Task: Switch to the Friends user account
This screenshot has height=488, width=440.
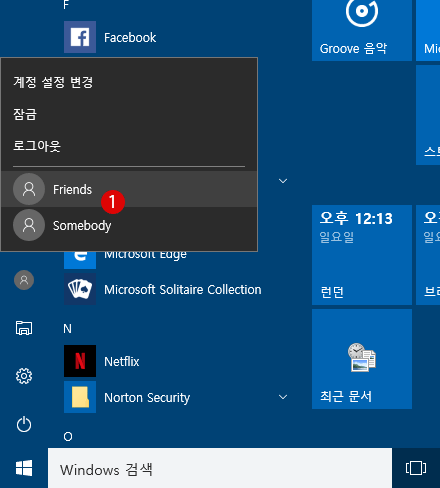Action: pos(129,189)
